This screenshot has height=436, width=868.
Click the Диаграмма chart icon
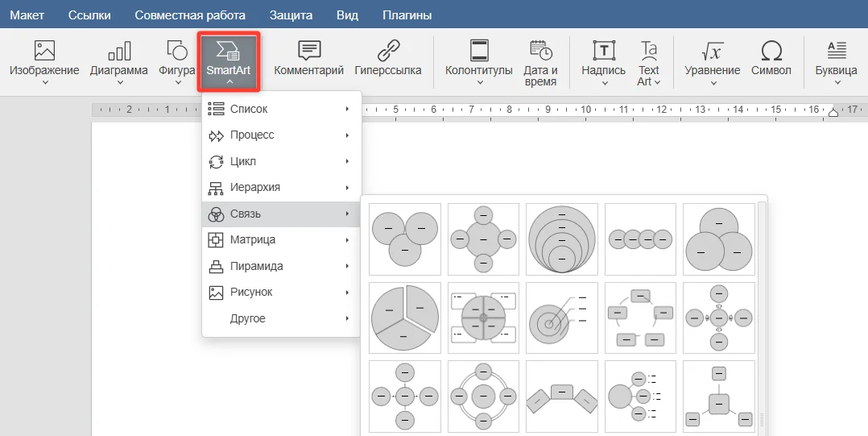point(119,51)
